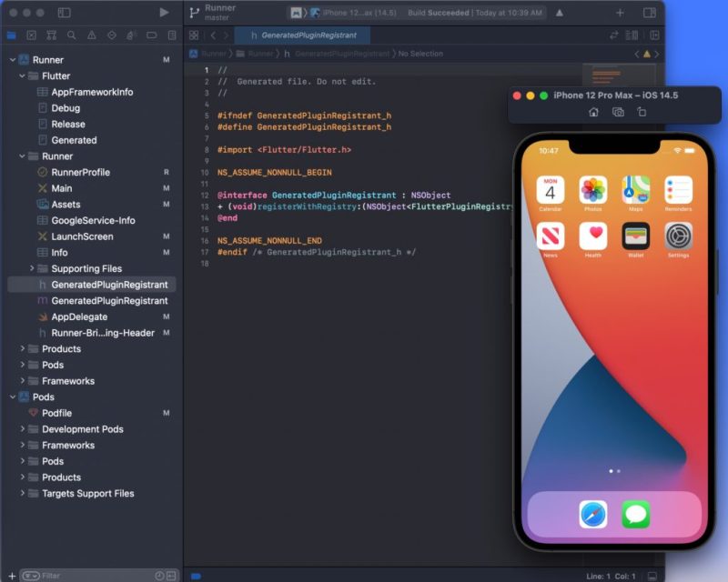Open the editor options lines menu
The height and width of the screenshot is (582, 728).
632,35
